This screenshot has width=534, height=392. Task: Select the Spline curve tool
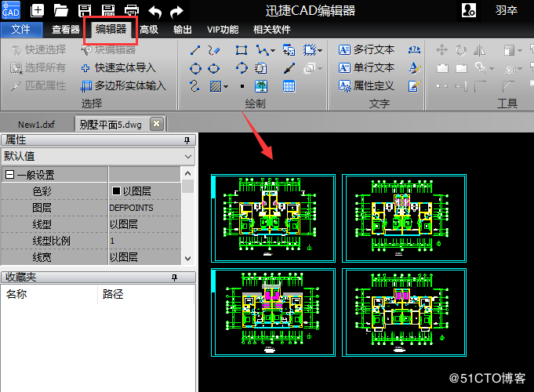tap(194, 85)
